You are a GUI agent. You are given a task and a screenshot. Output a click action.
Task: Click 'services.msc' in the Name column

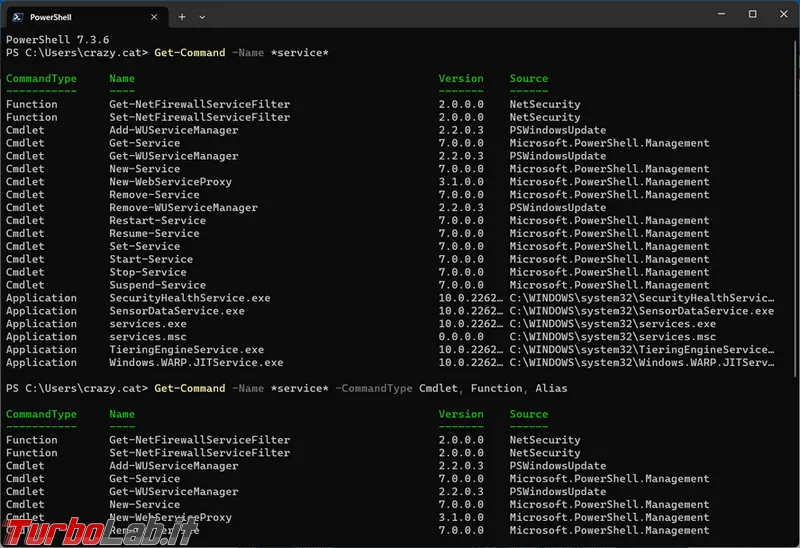point(148,337)
